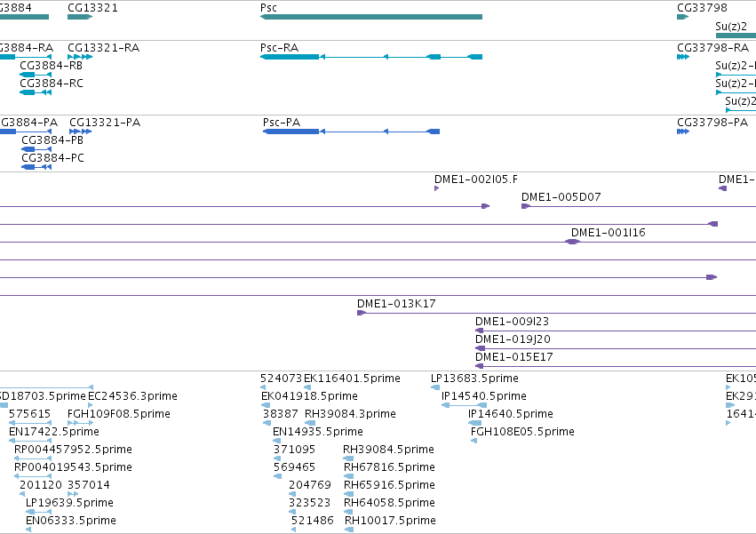Click the Psc-RA transcript label
This screenshot has width=756, height=534.
(279, 48)
